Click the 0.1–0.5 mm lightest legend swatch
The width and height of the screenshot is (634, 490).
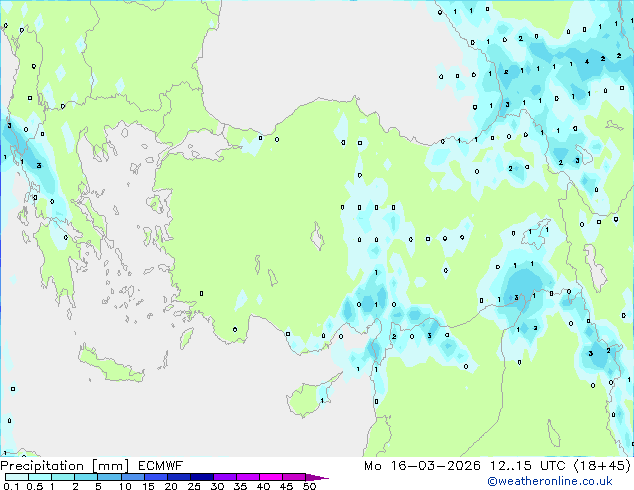click(17, 477)
